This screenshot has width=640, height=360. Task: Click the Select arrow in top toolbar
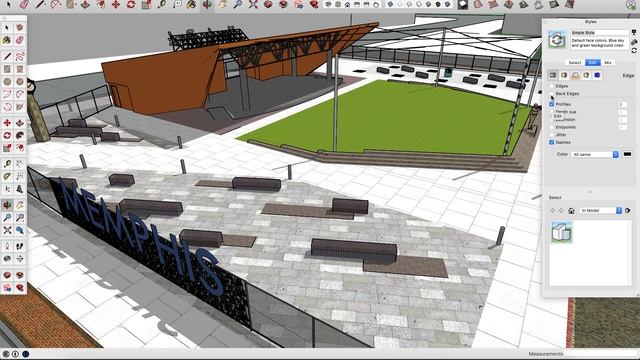(9, 4)
